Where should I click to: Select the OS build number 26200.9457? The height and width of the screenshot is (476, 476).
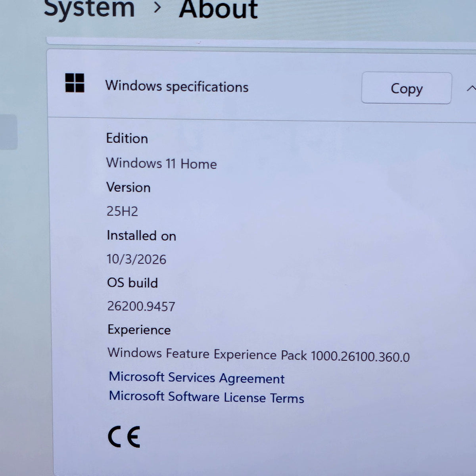pyautogui.click(x=141, y=306)
